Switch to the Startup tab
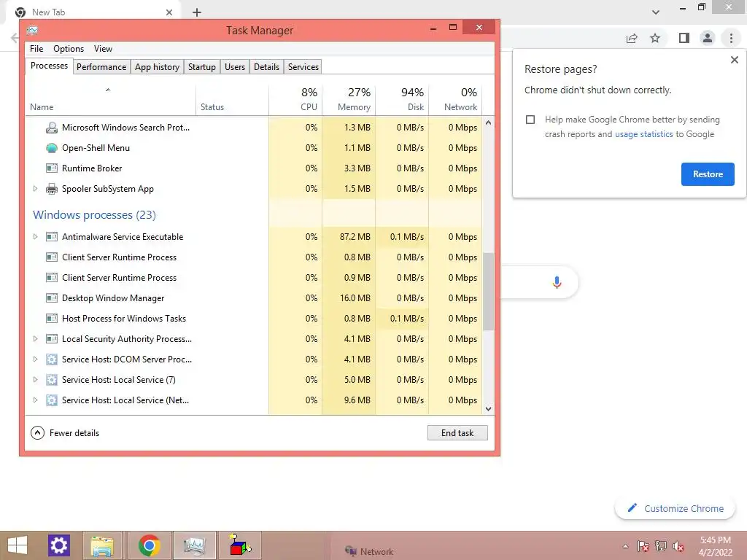747x560 pixels. 202,67
